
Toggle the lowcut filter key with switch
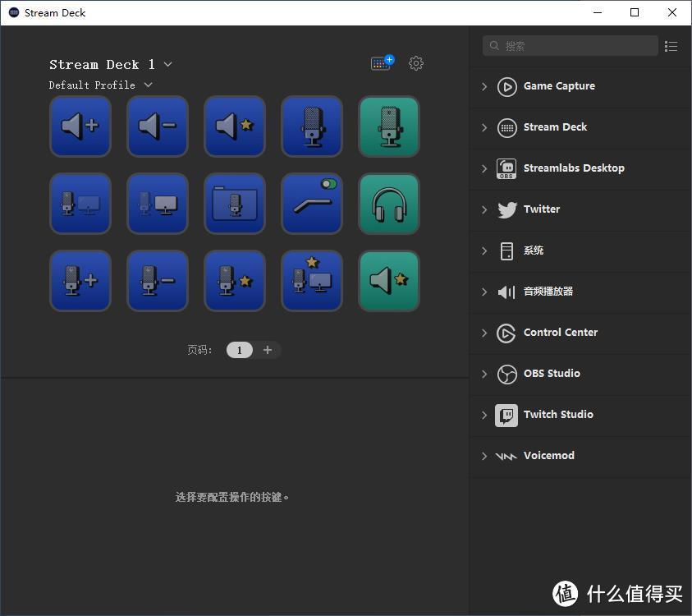(312, 204)
